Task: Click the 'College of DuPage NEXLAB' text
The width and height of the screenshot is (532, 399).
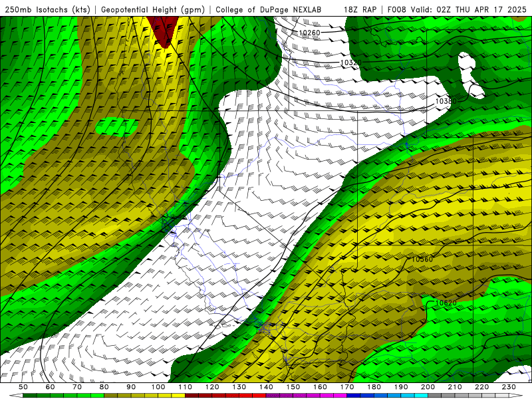Action: click(x=269, y=9)
